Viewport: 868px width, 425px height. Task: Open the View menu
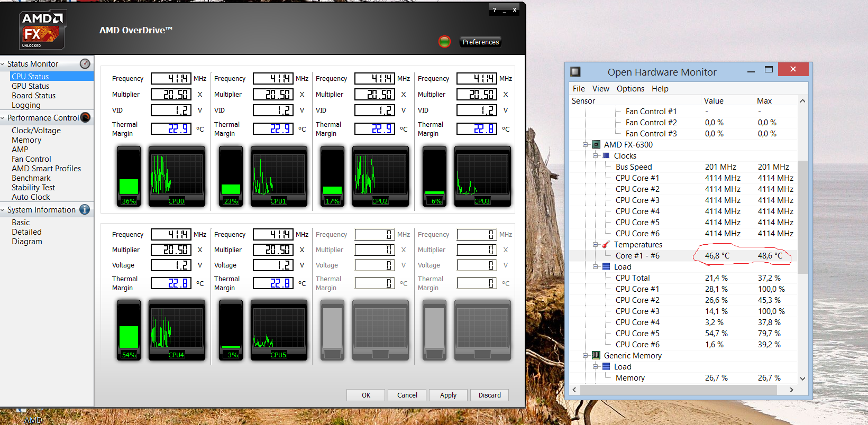click(x=600, y=89)
